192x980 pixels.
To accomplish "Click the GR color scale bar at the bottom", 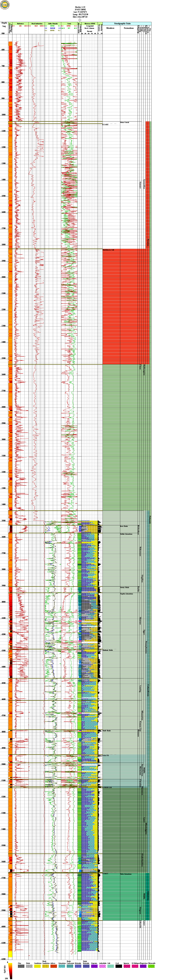I will point(10,971).
